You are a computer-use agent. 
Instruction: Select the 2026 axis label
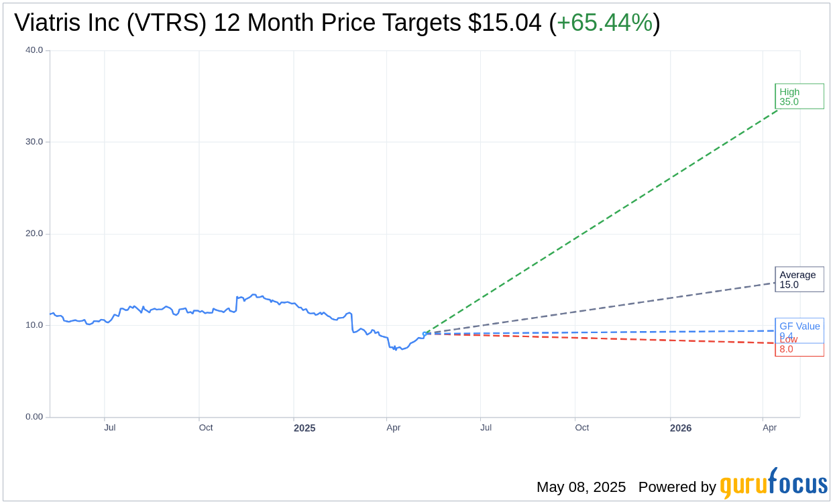(681, 428)
